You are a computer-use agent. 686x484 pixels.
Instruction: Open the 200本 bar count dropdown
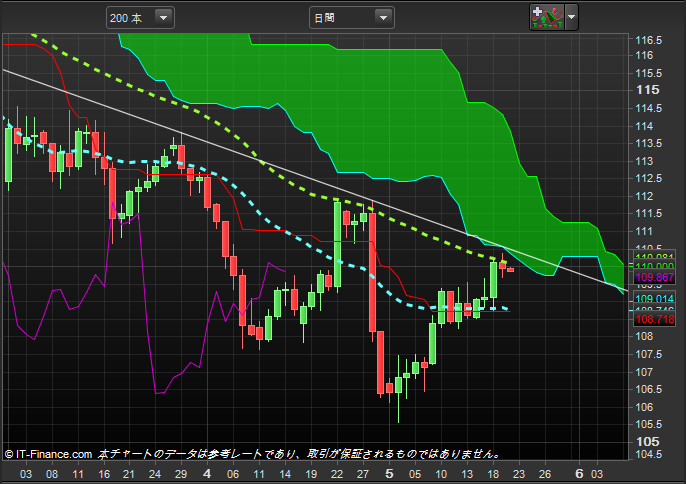point(140,18)
